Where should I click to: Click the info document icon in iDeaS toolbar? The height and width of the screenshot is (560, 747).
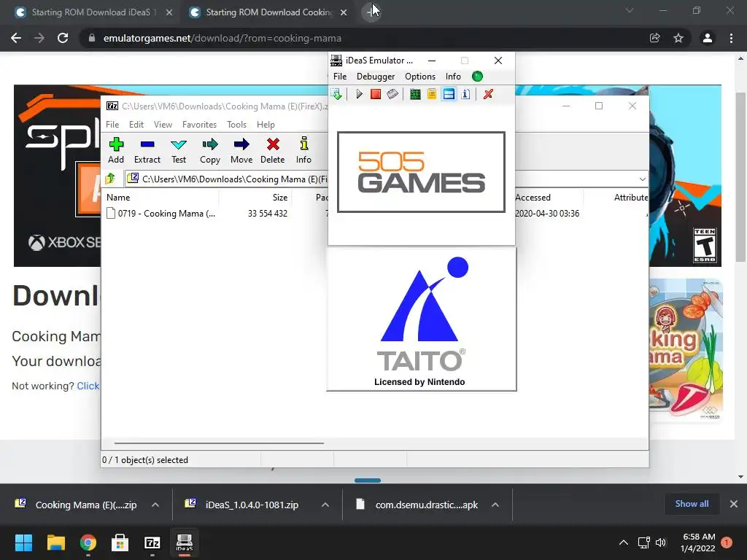tap(466, 94)
